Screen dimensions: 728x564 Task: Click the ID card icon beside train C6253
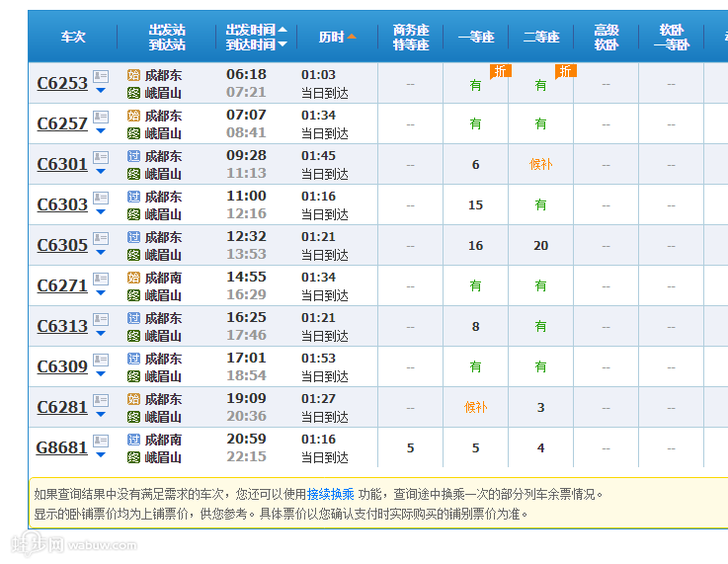101,76
